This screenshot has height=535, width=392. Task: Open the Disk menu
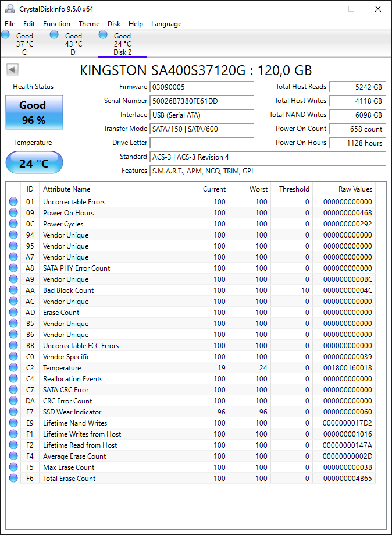click(114, 23)
